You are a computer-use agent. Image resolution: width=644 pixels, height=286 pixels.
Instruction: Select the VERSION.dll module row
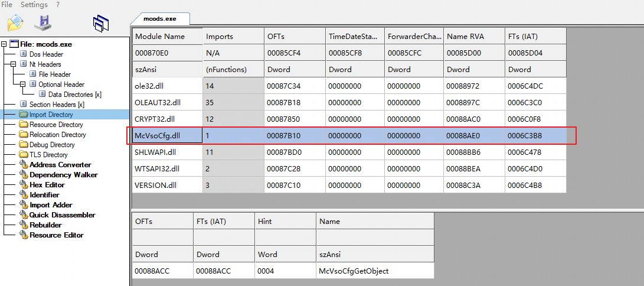point(349,185)
